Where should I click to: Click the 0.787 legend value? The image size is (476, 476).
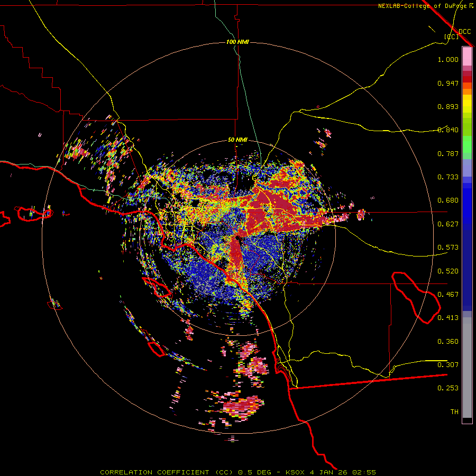(x=448, y=153)
